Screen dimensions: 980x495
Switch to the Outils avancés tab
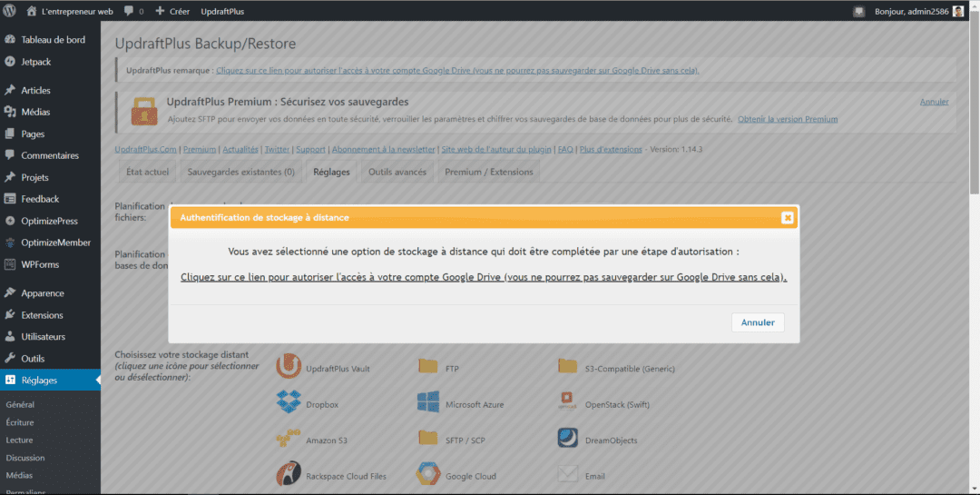coord(397,172)
